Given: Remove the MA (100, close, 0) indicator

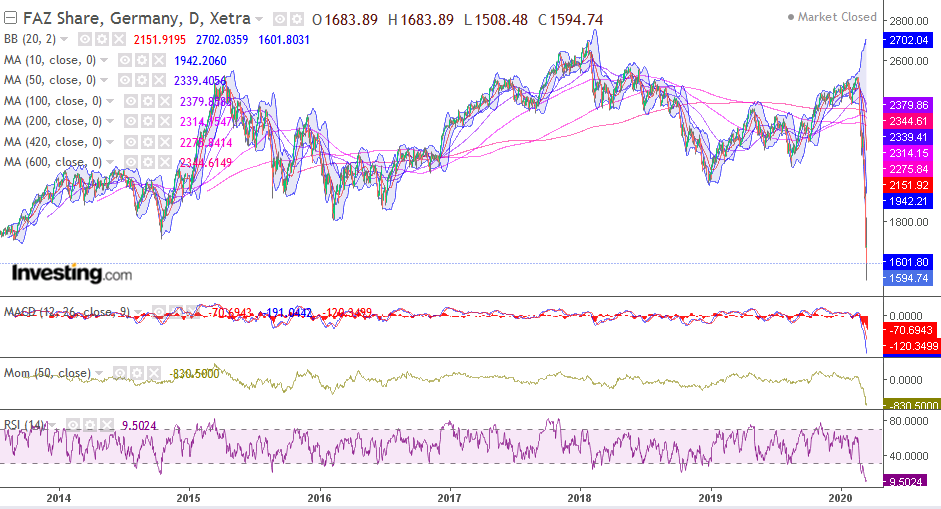Looking at the screenshot, I should pos(164,101).
